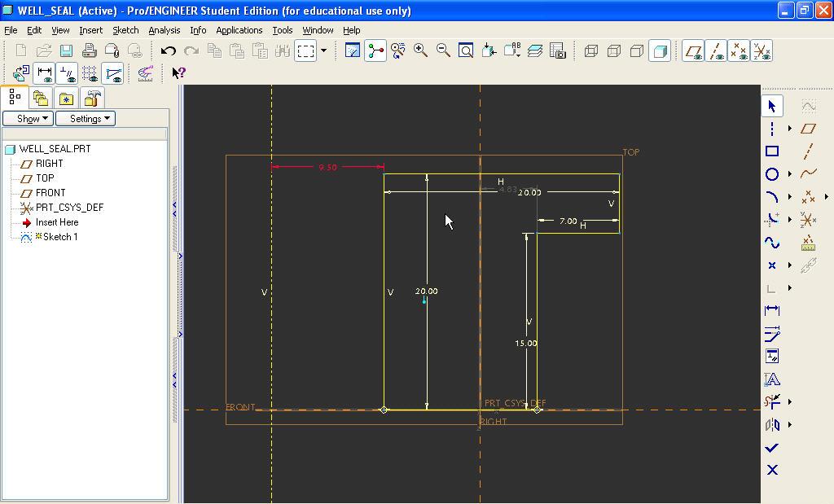Expand the arc tool flyout arrow

tap(790, 197)
